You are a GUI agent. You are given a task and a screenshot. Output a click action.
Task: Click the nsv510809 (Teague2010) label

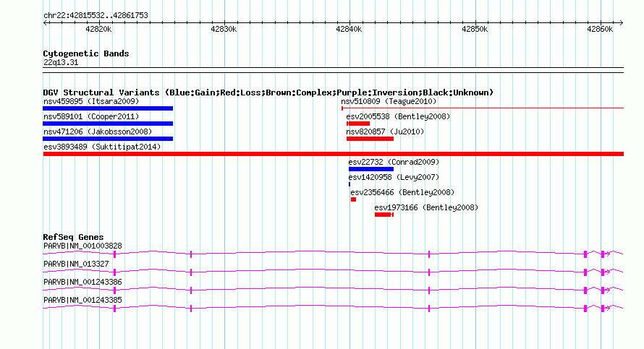[x=389, y=101]
